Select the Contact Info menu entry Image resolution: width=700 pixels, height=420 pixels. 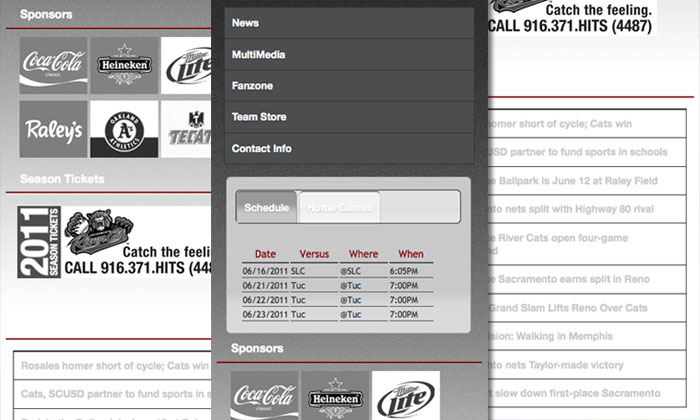tap(350, 149)
